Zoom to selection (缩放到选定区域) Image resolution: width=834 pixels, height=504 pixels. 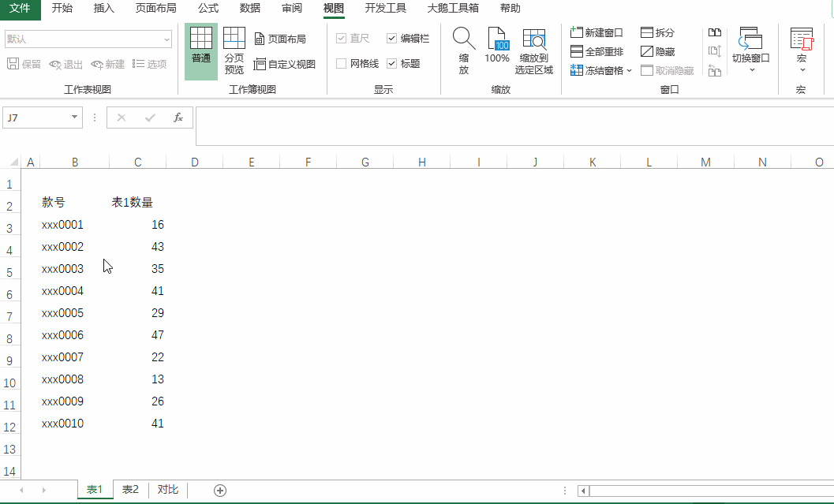534,51
